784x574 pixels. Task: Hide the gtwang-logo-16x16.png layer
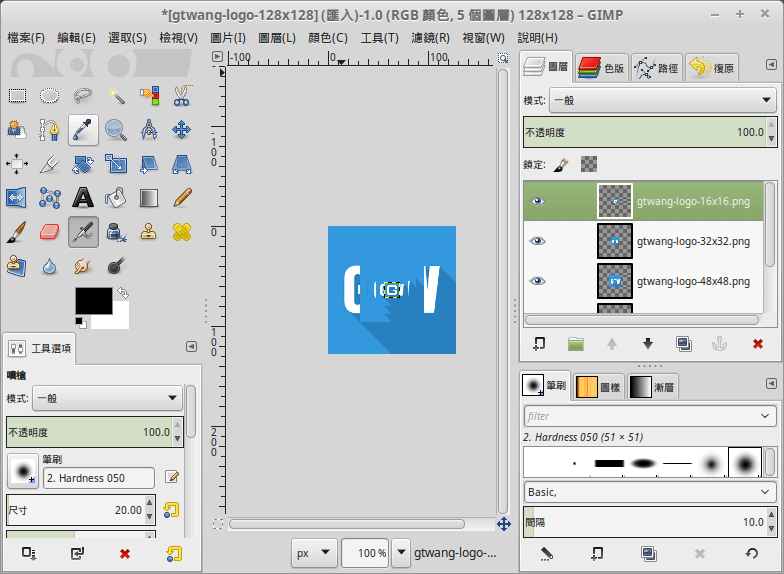[x=538, y=201]
